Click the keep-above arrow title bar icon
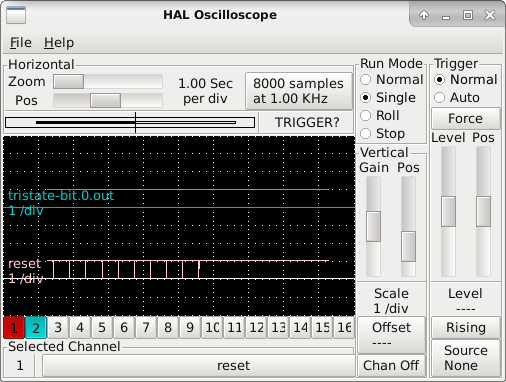Image resolution: width=506 pixels, height=382 pixels. click(x=424, y=15)
